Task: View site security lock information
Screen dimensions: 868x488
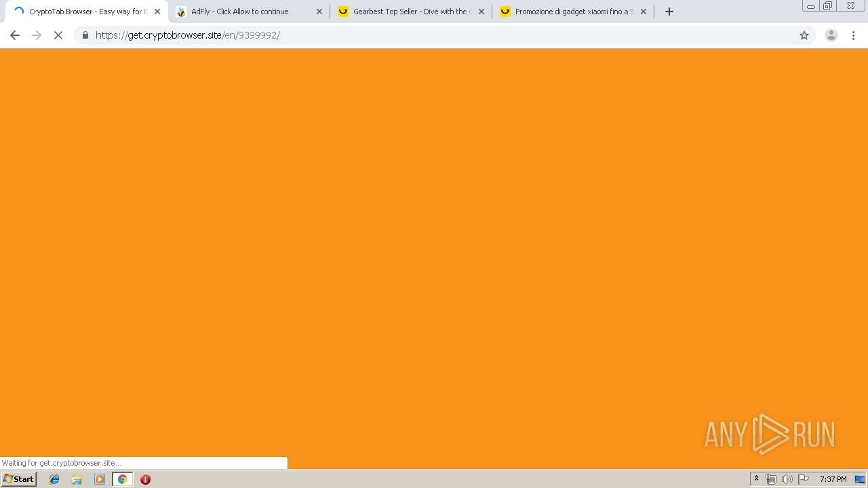Action: pos(85,35)
